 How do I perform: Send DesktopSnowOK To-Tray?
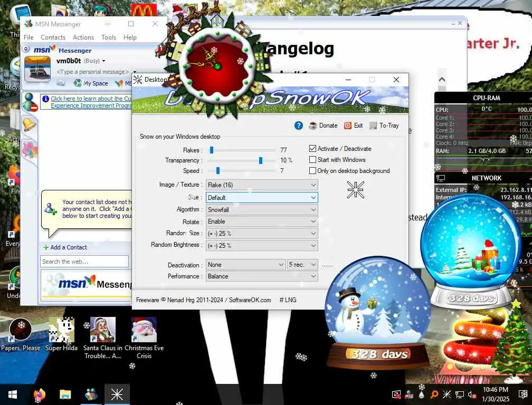[x=384, y=126]
